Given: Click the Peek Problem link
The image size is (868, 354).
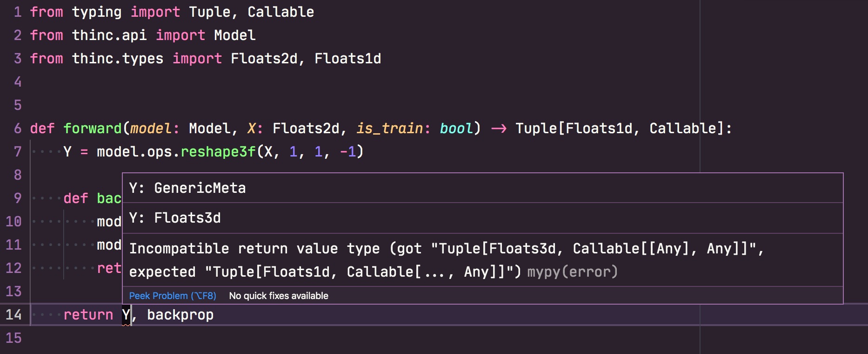Looking at the screenshot, I should pos(172,295).
